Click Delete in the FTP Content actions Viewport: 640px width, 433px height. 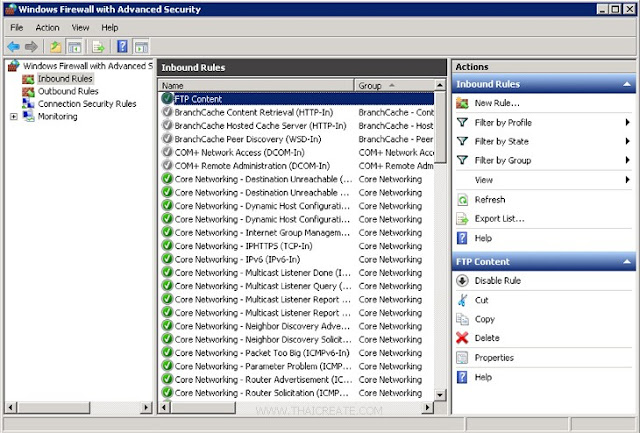(x=487, y=338)
